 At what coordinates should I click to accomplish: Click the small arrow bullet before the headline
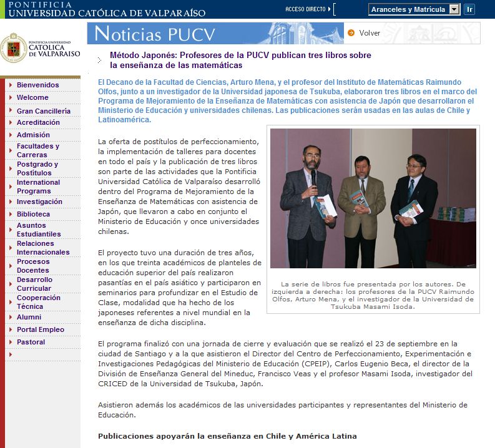(99, 60)
